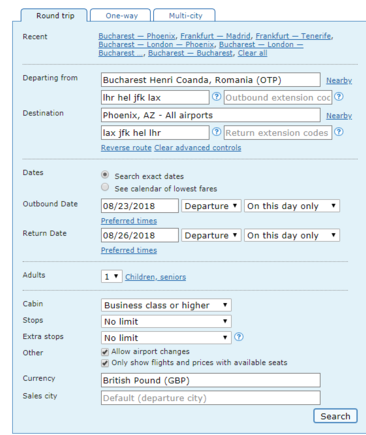Toggle Only show flights with available seats
Screen dimensions: 366x435
[105, 363]
